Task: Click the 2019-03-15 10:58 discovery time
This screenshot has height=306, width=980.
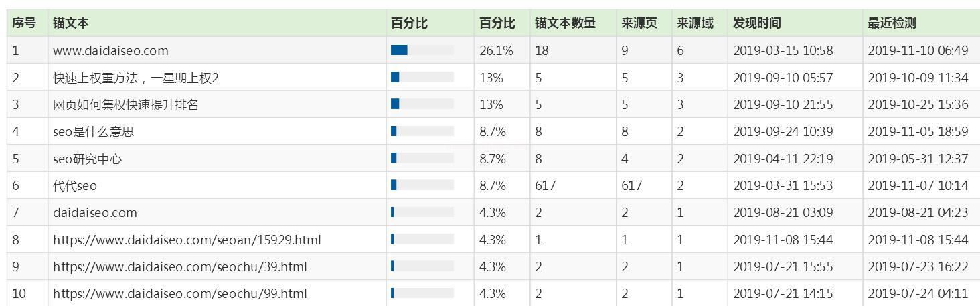Action: point(783,51)
